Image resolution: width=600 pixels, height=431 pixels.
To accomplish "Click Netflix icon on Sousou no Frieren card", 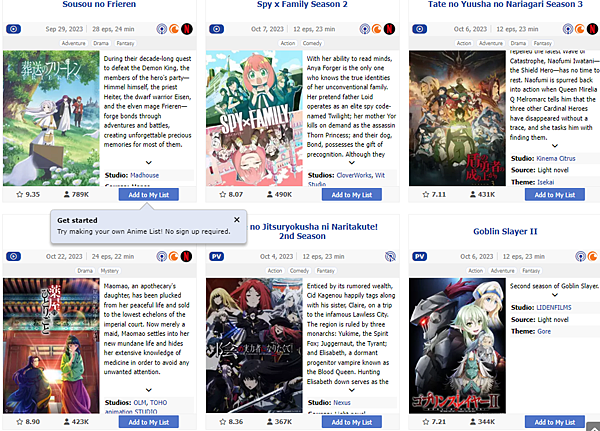I will pyautogui.click(x=187, y=29).
